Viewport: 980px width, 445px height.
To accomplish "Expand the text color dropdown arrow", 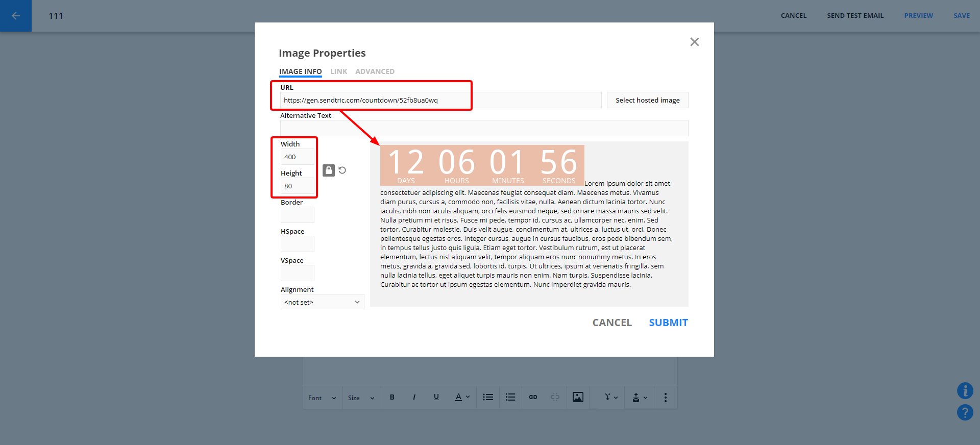I will tap(468, 397).
